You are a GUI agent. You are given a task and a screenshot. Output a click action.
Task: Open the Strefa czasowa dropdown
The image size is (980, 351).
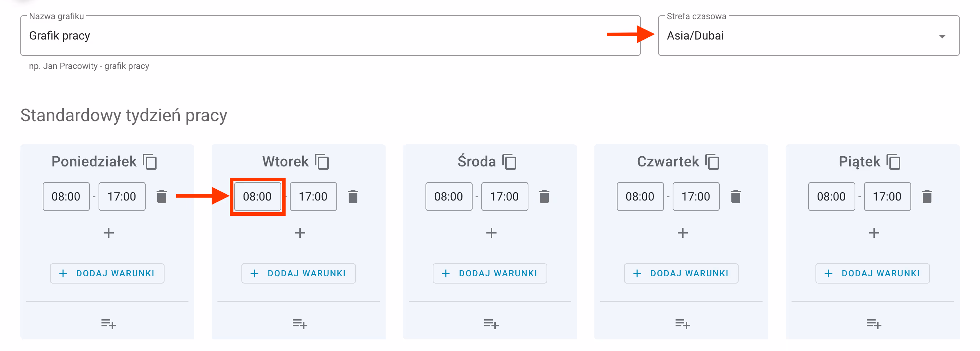(x=809, y=36)
